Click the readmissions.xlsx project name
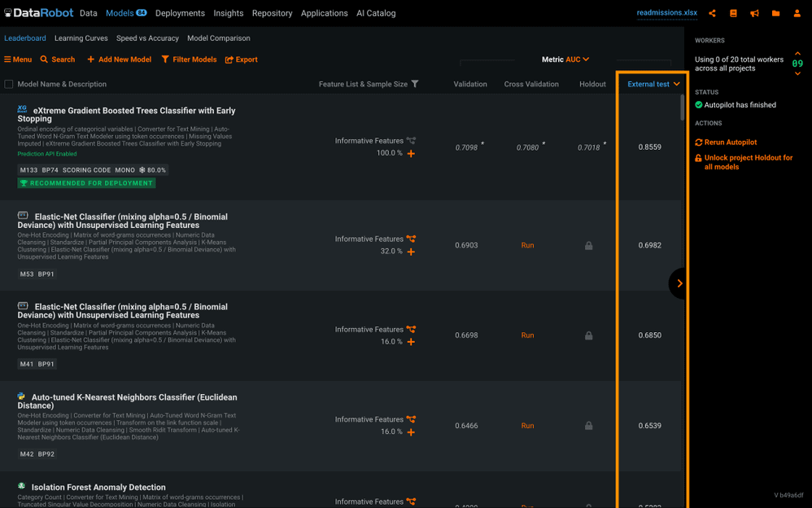 (x=667, y=13)
